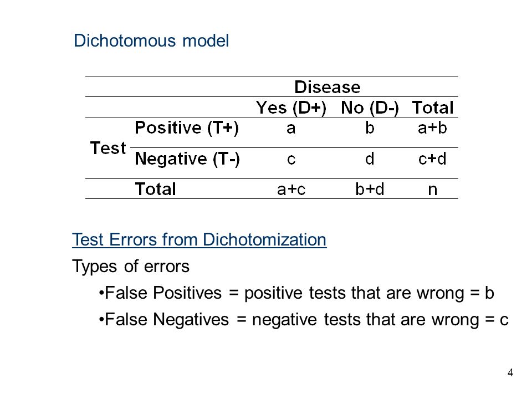This screenshot has height=399, width=532.
Task: Select cell d in Negative row
Action: coord(370,158)
